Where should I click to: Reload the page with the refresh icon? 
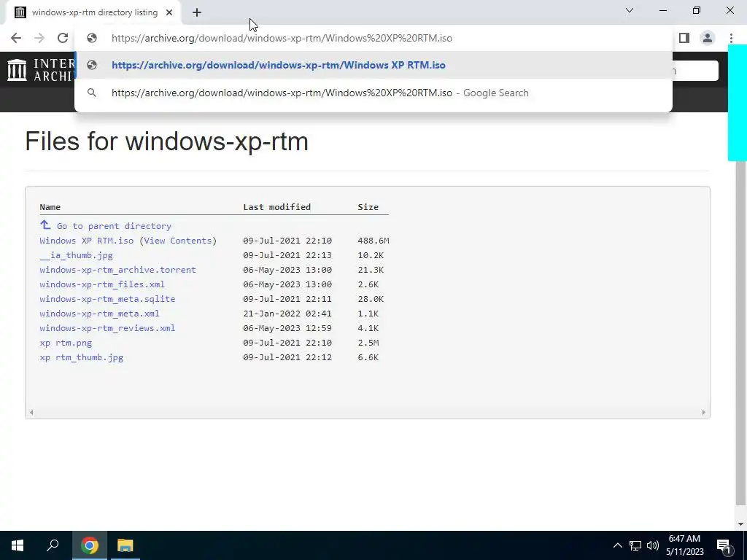click(63, 38)
